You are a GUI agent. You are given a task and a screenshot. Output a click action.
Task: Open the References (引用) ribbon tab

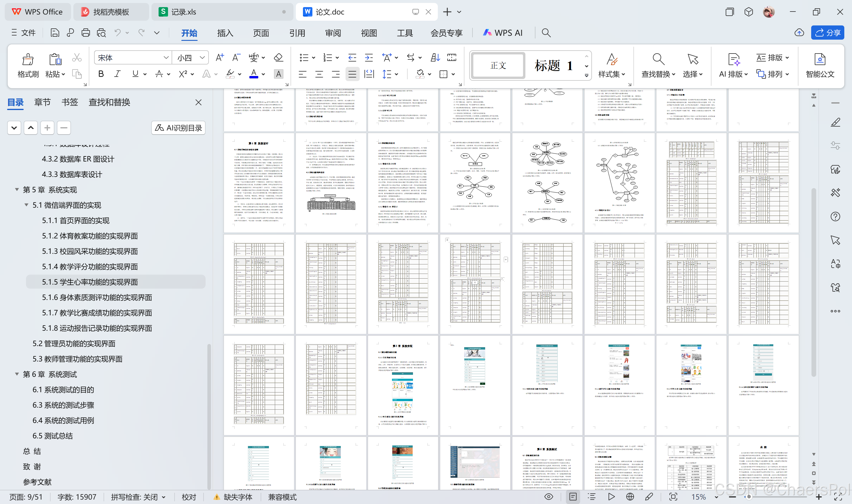(x=297, y=33)
